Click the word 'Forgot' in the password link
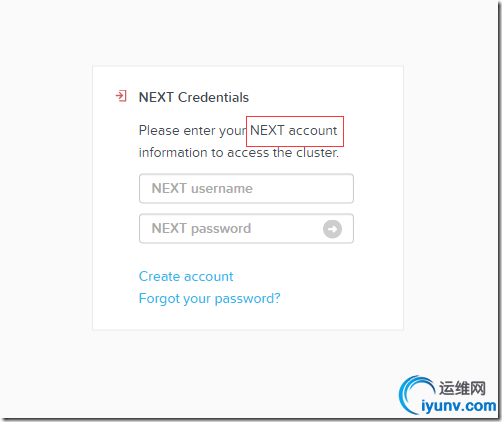Screen dimensions: 502x422 (x=160, y=299)
